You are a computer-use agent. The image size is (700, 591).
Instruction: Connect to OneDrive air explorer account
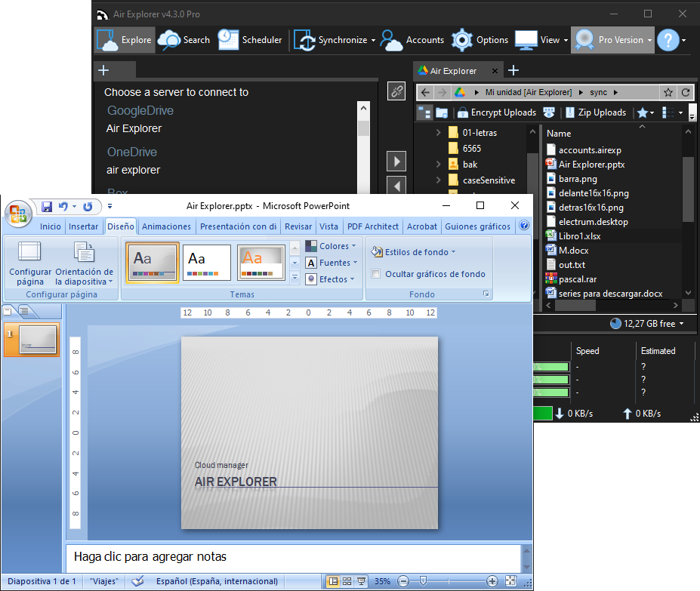pos(133,170)
